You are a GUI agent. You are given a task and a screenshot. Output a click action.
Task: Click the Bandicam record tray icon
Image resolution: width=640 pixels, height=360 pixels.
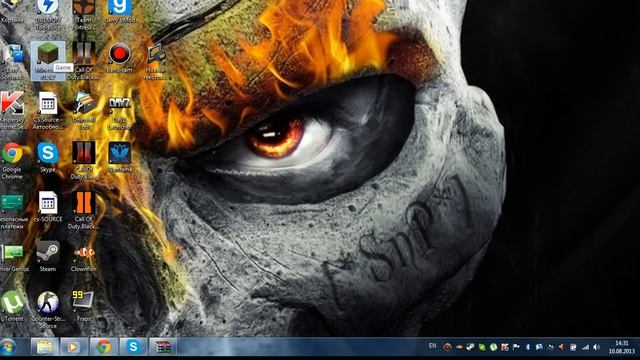[447, 347]
